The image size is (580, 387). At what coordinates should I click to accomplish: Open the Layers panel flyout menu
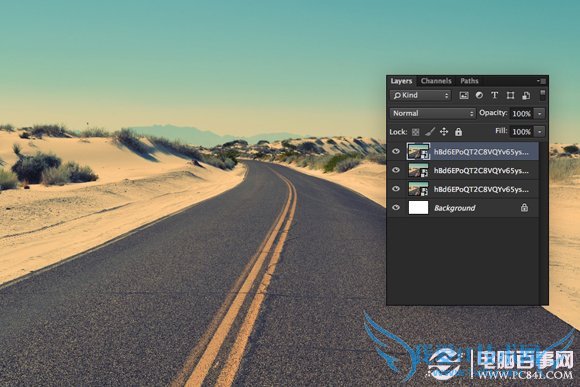pyautogui.click(x=542, y=81)
